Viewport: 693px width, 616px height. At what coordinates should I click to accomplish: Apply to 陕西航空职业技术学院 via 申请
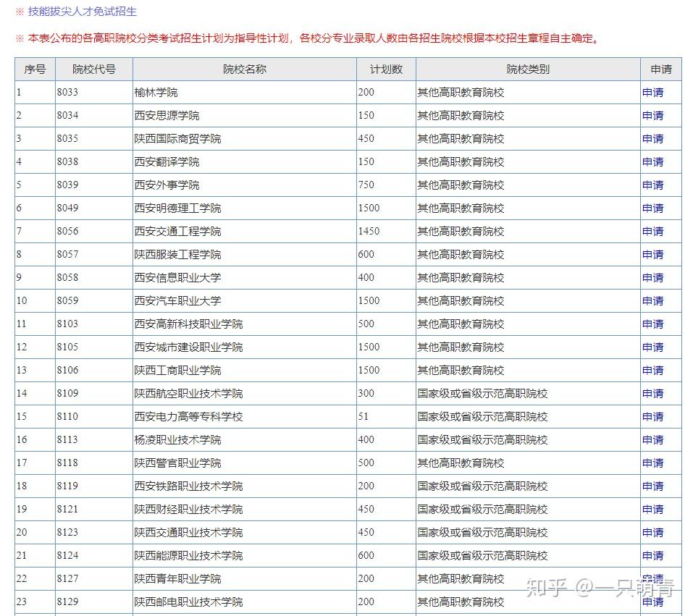click(652, 394)
